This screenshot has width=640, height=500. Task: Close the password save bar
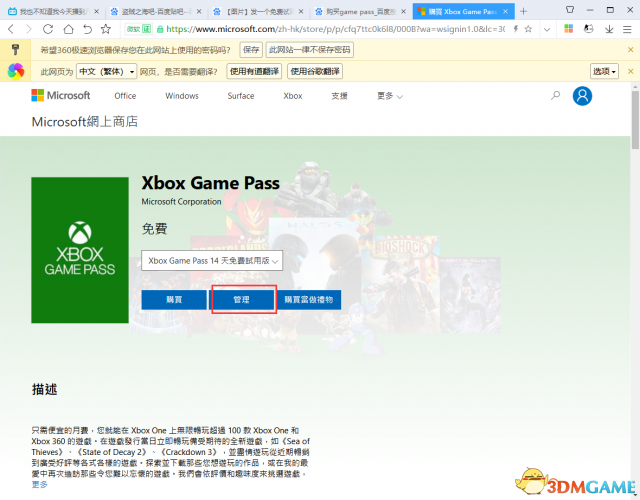click(631, 50)
